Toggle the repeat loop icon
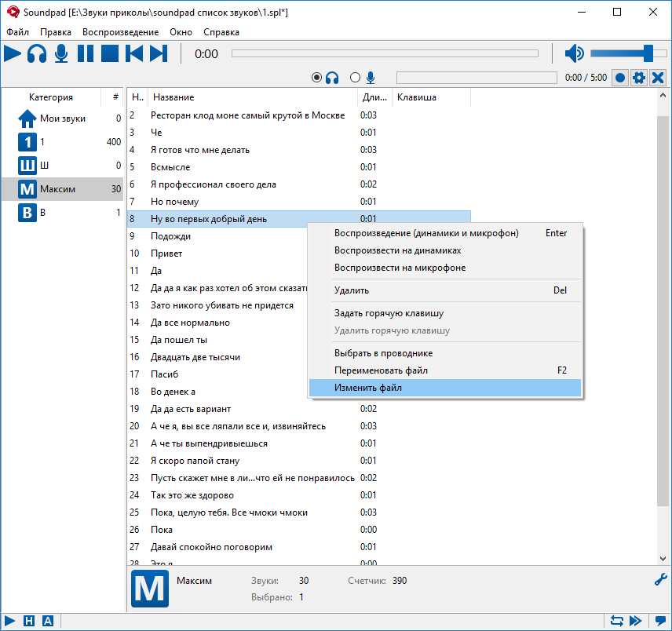 tap(617, 621)
